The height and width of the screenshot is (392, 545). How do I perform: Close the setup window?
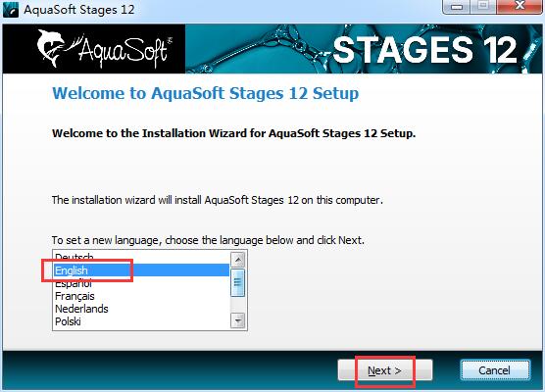pyautogui.click(x=520, y=6)
